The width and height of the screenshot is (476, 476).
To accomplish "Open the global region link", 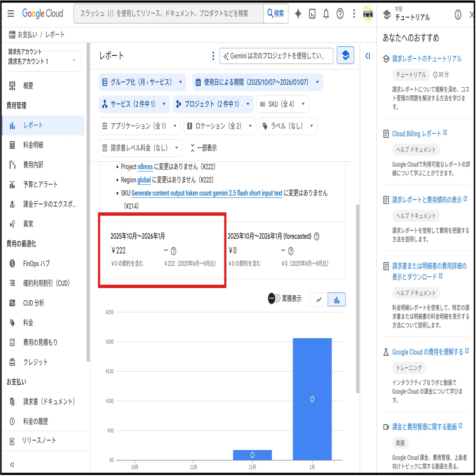I will (x=144, y=180).
